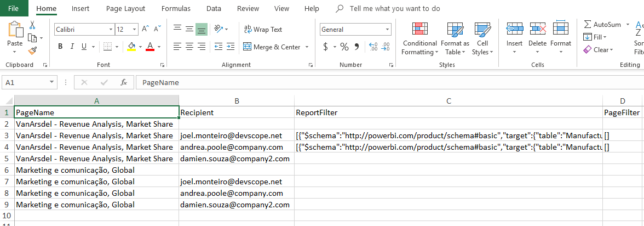Open Conditional Formatting menu
Screen dimensions: 644x226
[x=419, y=38]
